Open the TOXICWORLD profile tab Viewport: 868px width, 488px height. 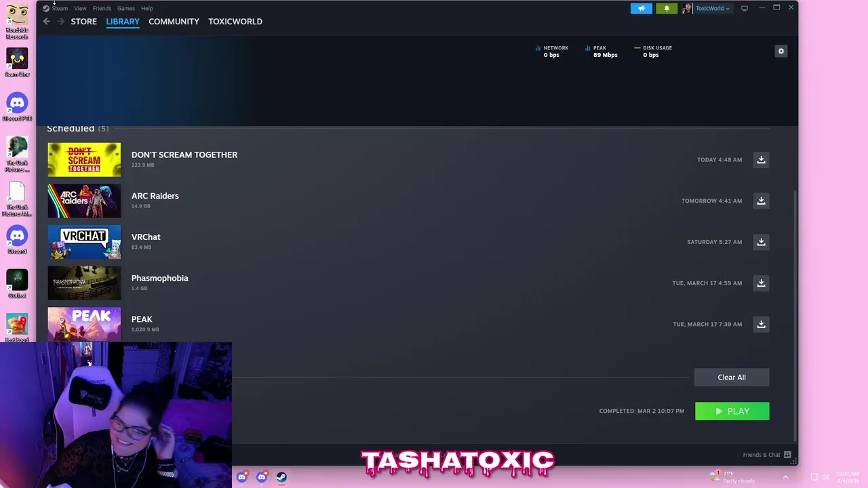point(235,22)
